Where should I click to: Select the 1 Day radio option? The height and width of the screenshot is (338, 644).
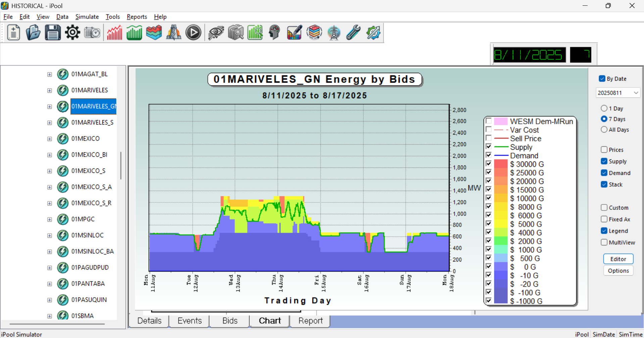[604, 108]
